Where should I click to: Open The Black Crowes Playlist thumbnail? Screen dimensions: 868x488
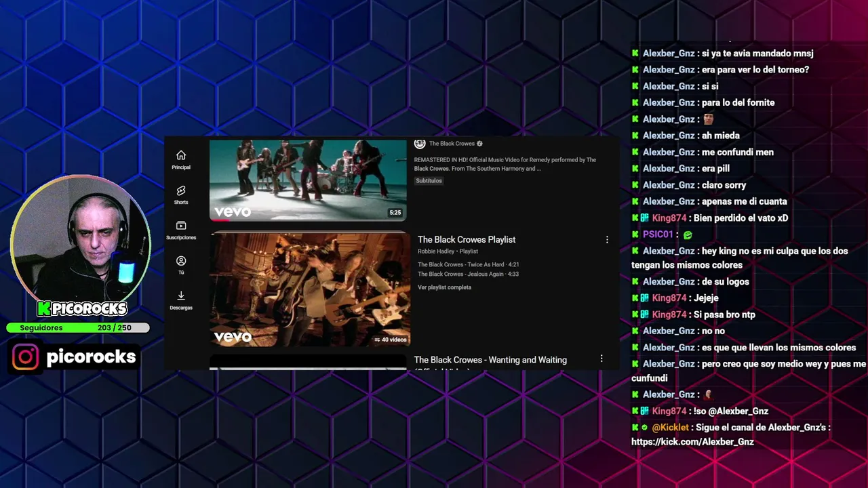click(x=310, y=289)
